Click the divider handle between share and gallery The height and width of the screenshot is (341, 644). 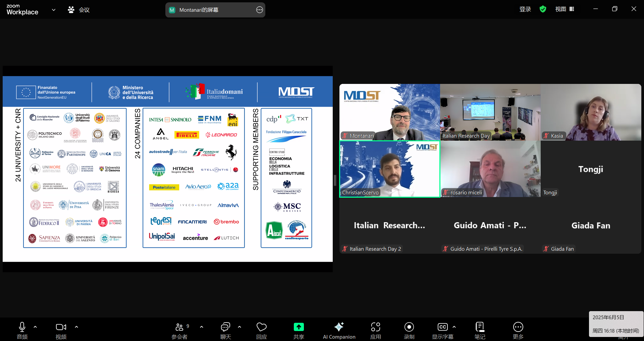tap(335, 180)
